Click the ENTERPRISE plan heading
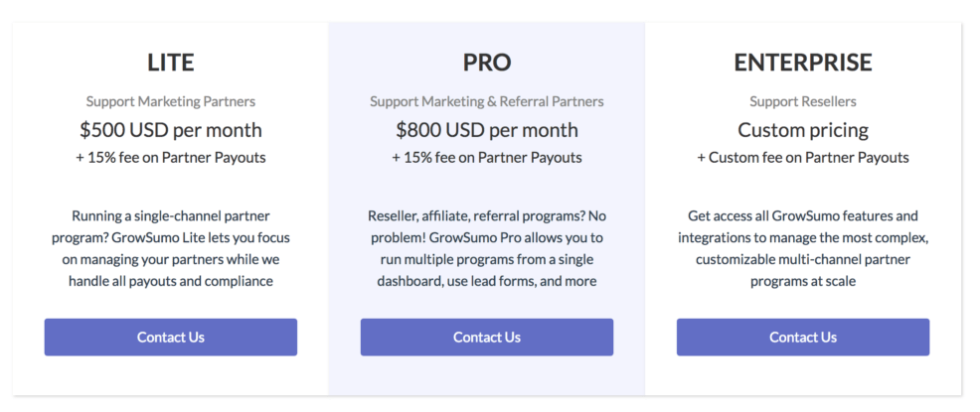The height and width of the screenshot is (412, 980). click(802, 63)
